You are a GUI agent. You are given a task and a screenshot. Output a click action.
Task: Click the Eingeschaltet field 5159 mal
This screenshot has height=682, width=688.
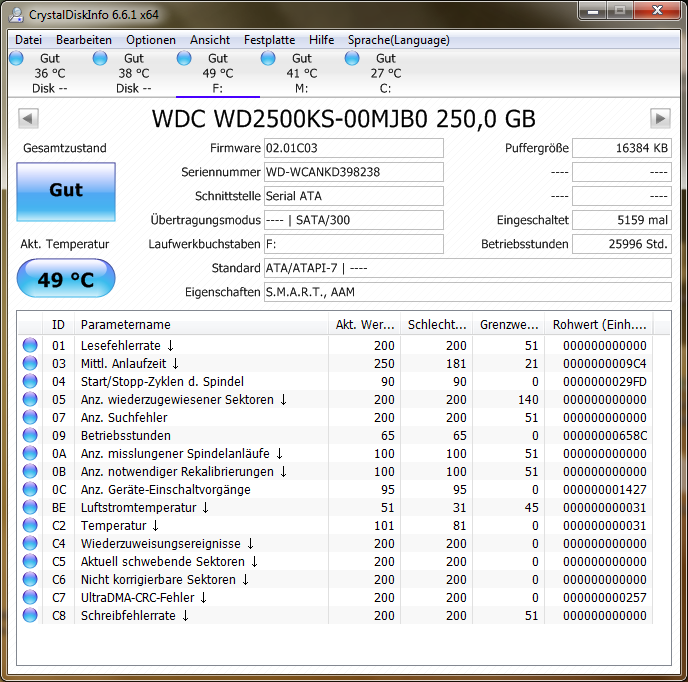[622, 220]
